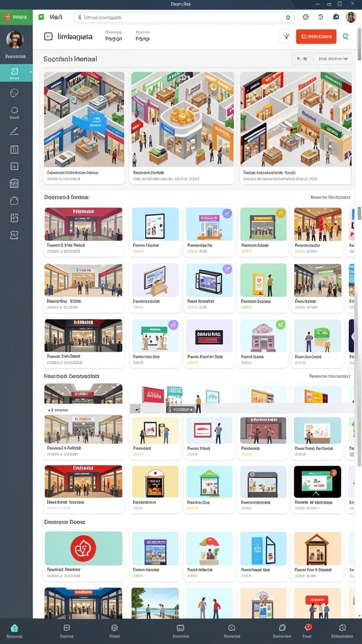Open the pink shop building card
Viewport: 362px width, 644px height.
pyautogui.click(x=263, y=343)
